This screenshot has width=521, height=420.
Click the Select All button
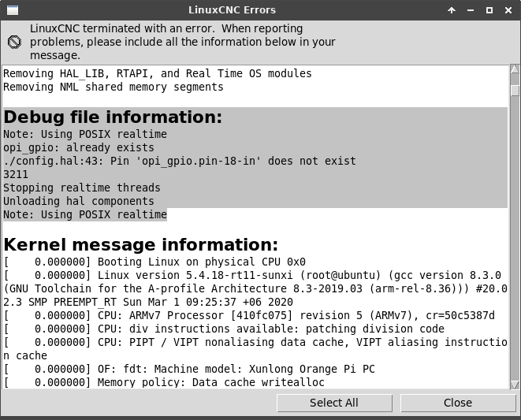pyautogui.click(x=334, y=403)
